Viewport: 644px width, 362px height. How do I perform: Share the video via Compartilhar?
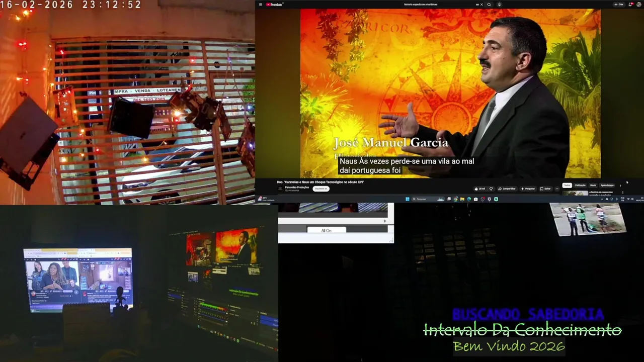tap(507, 189)
